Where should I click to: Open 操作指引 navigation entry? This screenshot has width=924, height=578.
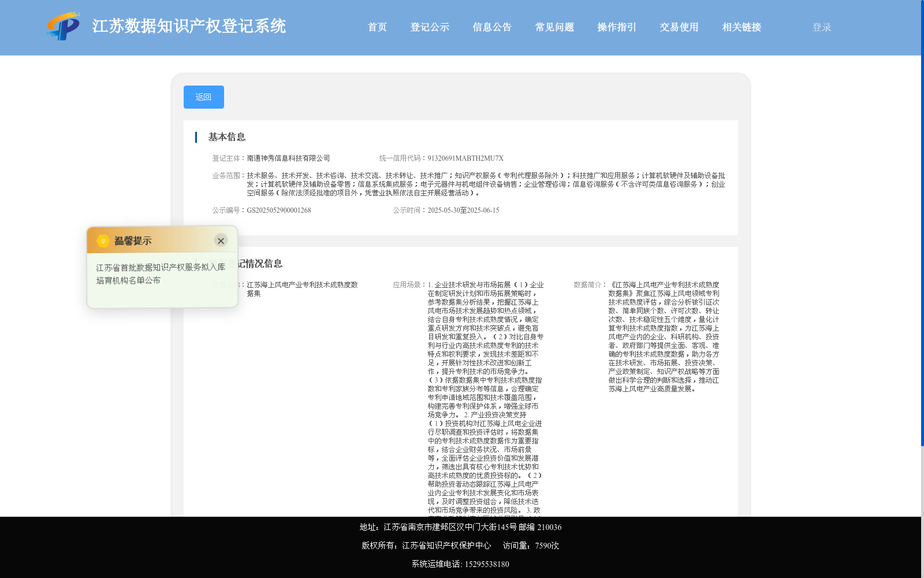(617, 27)
